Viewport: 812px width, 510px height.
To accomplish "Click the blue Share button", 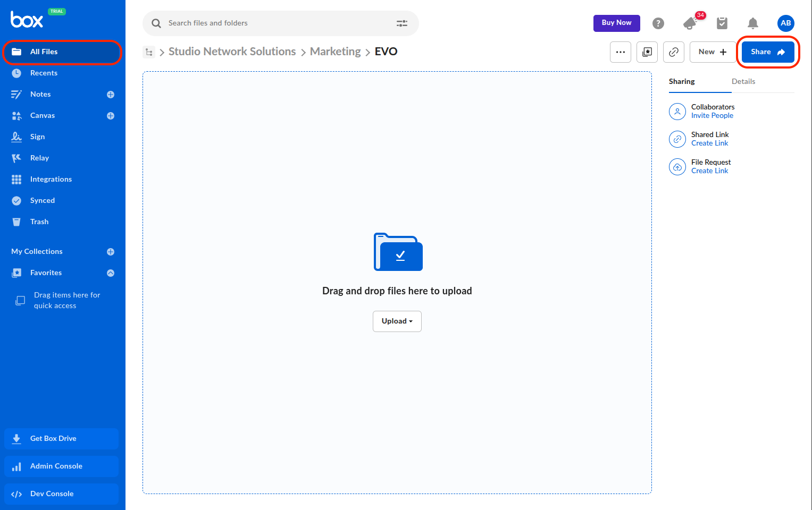I will click(768, 52).
